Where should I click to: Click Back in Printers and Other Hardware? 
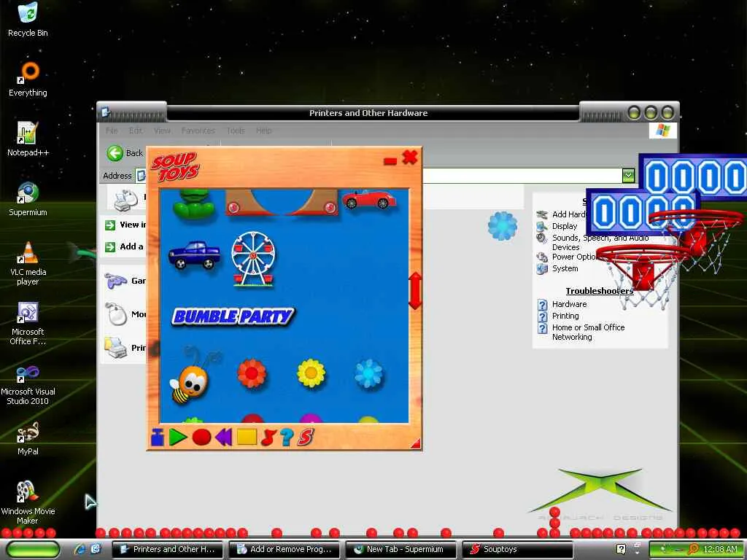[x=125, y=153]
